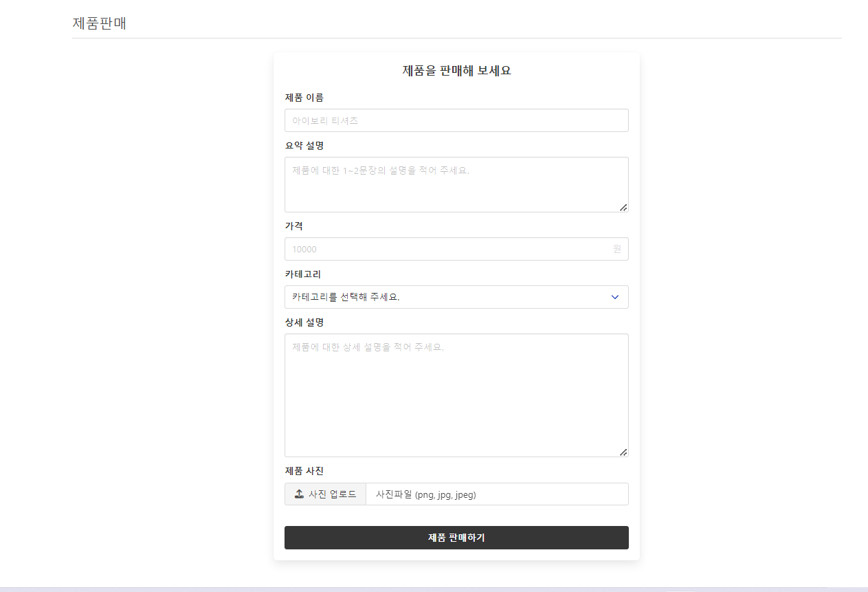Click the 제품판매 page heading
Screen dimensions: 868x592
point(100,23)
